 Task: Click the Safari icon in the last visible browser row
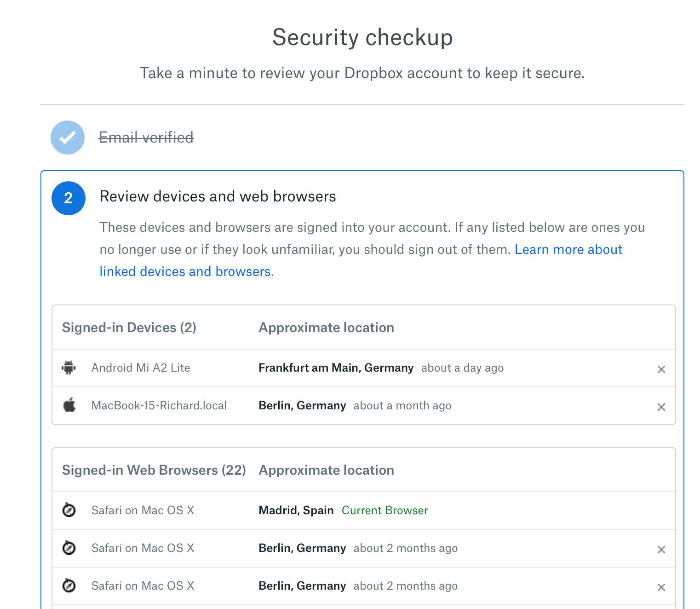click(69, 586)
